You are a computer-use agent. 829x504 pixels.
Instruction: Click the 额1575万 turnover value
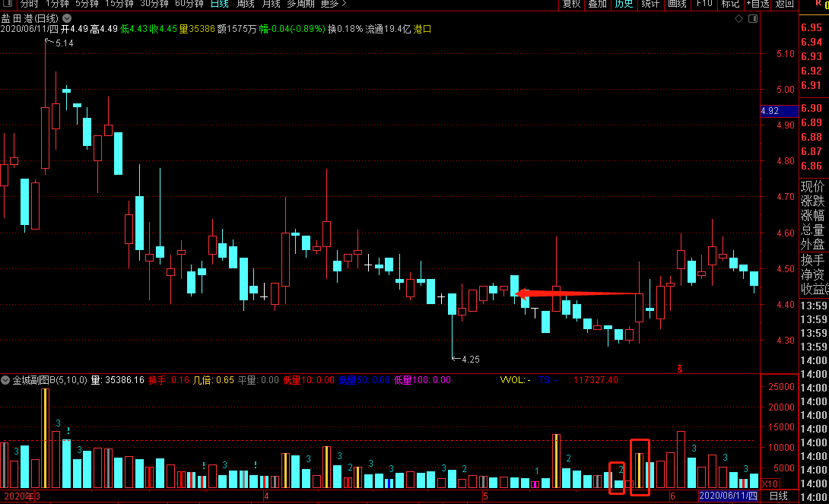(237, 29)
